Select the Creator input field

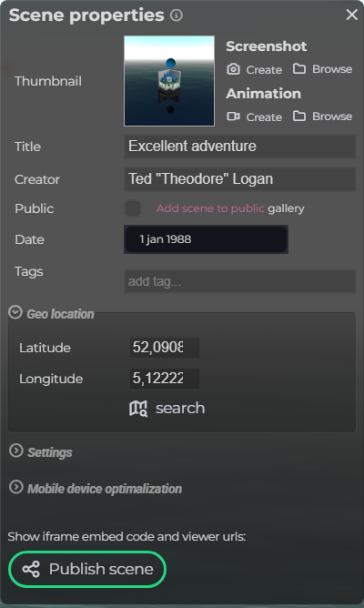(239, 178)
